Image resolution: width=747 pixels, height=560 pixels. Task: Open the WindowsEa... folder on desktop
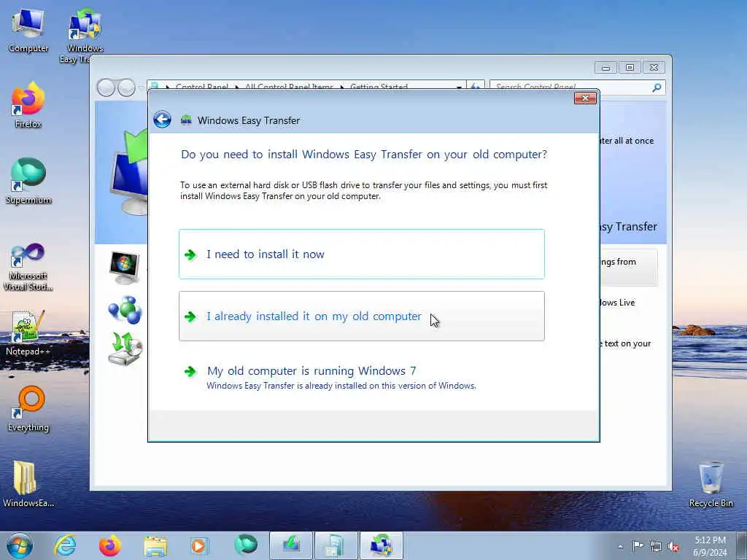click(x=28, y=484)
